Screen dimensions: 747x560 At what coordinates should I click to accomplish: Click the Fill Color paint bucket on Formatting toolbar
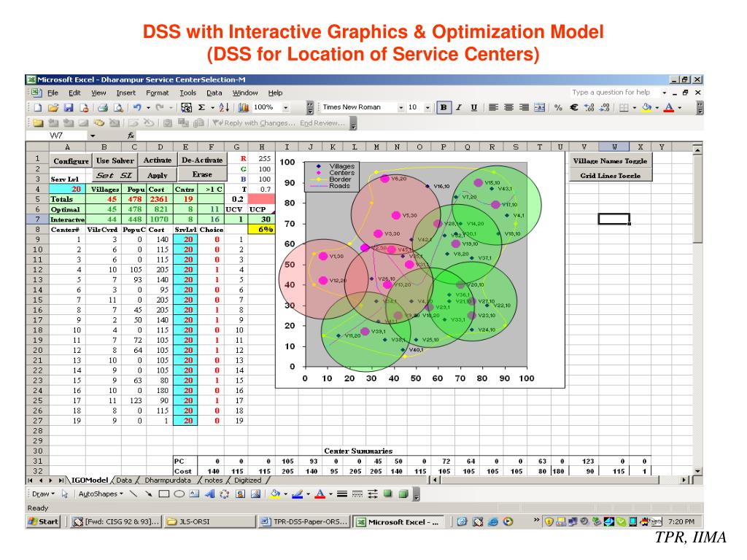(x=646, y=108)
